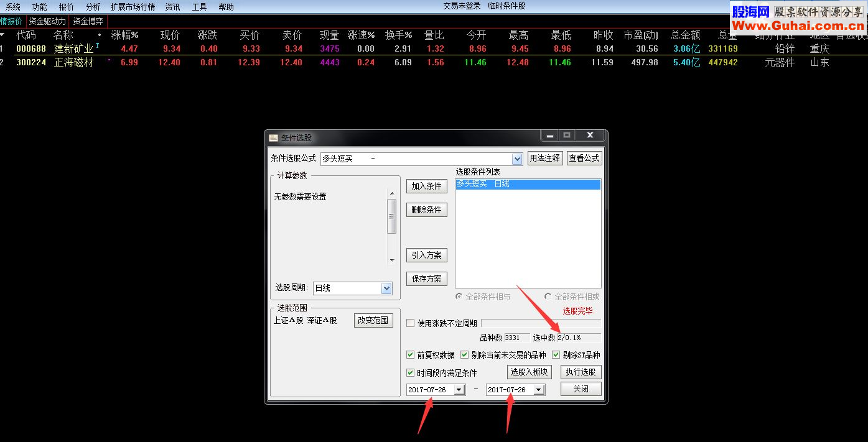The image size is (868, 442).
Task: Open the 条件选股公式 dropdown list
Action: click(x=516, y=159)
